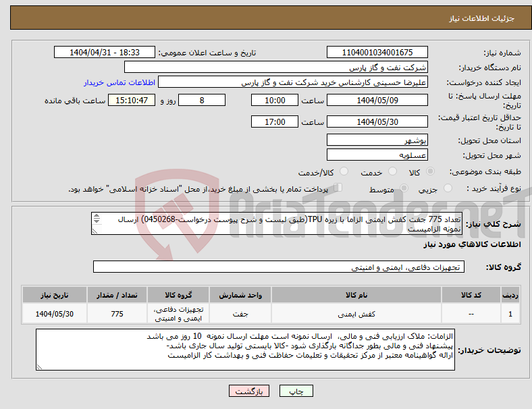Select the جزیی purchase type radio
This screenshot has height=409, width=532.
(x=448, y=188)
